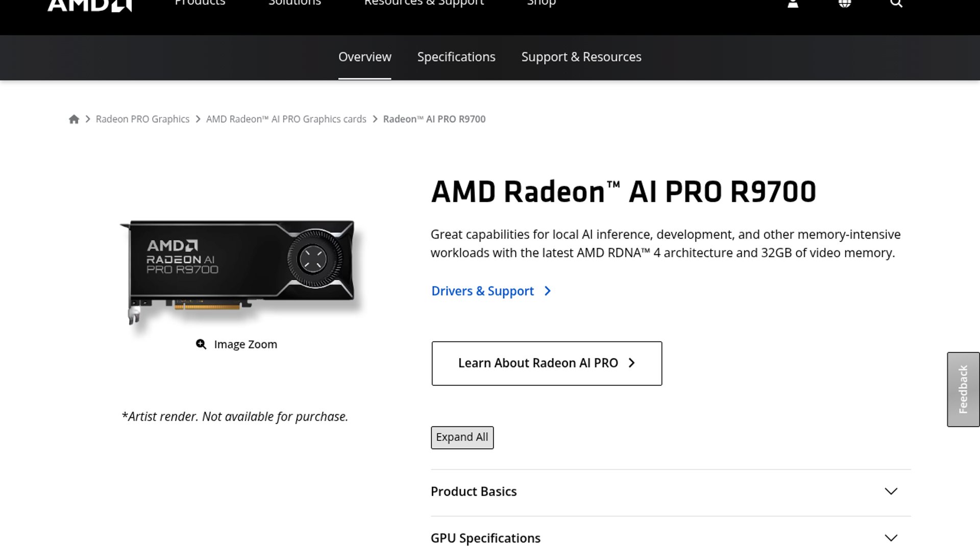Image resolution: width=980 pixels, height=551 pixels.
Task: Open AMD Radeon AI PRO Graphics cards breadcrumb
Action: click(286, 119)
